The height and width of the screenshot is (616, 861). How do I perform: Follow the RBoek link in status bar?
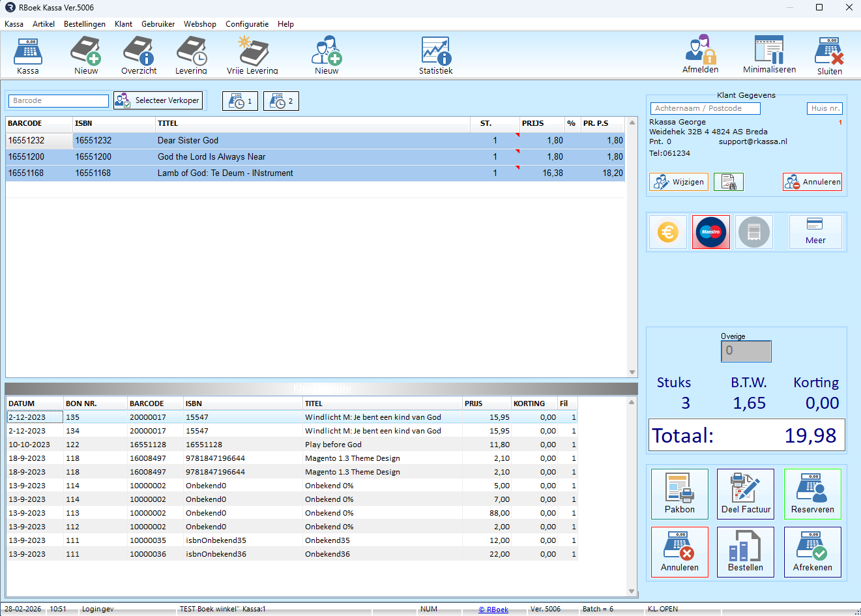coord(493,609)
